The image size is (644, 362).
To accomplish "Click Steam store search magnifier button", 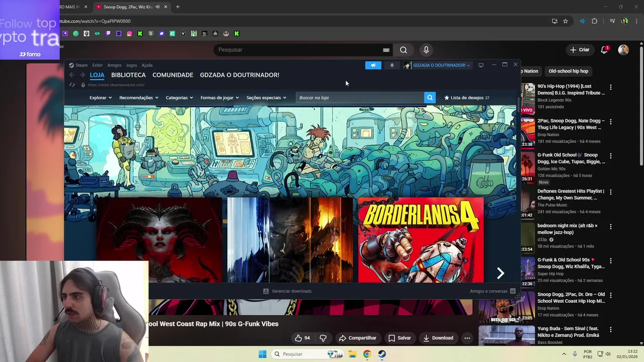I will [x=430, y=98].
